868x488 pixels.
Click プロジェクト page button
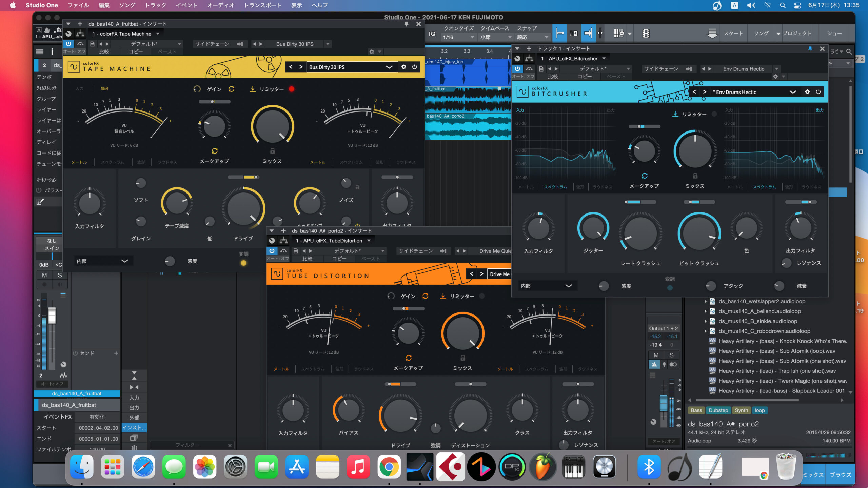pyautogui.click(x=797, y=34)
